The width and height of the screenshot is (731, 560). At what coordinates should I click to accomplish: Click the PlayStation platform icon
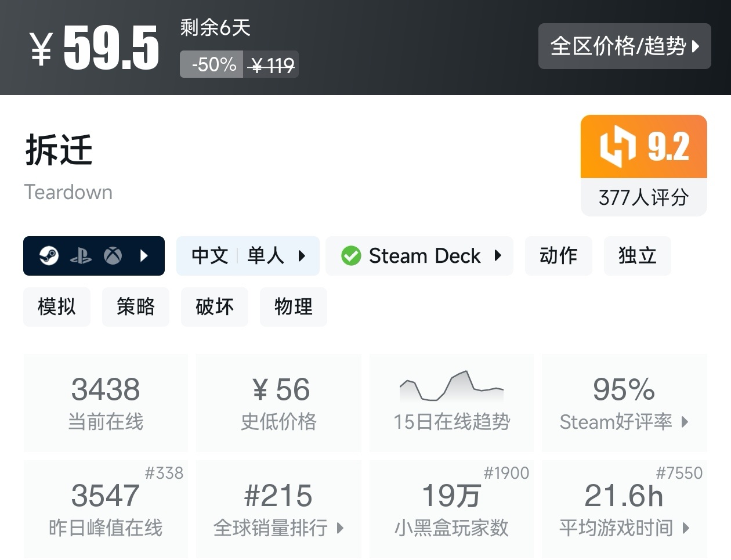click(x=81, y=256)
